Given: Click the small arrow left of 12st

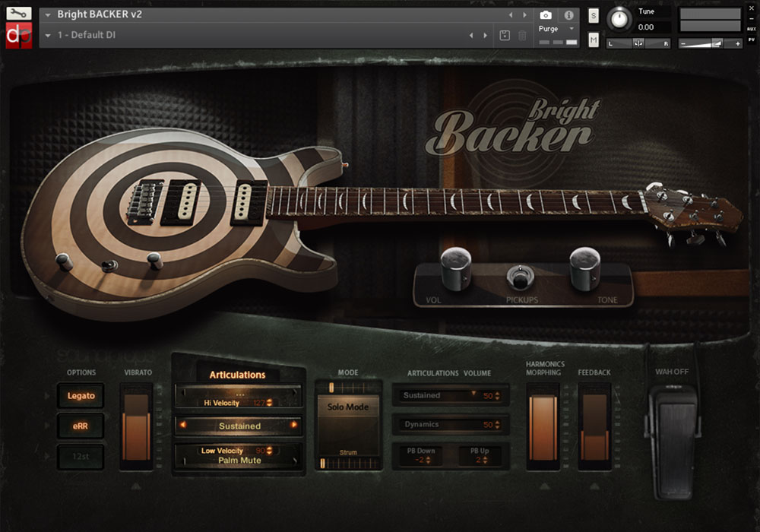Looking at the screenshot, I should click(x=47, y=456).
